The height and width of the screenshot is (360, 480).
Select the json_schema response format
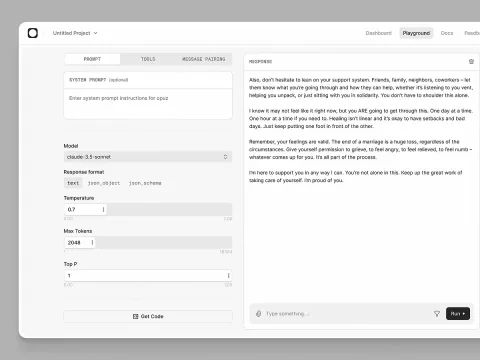coord(145,183)
